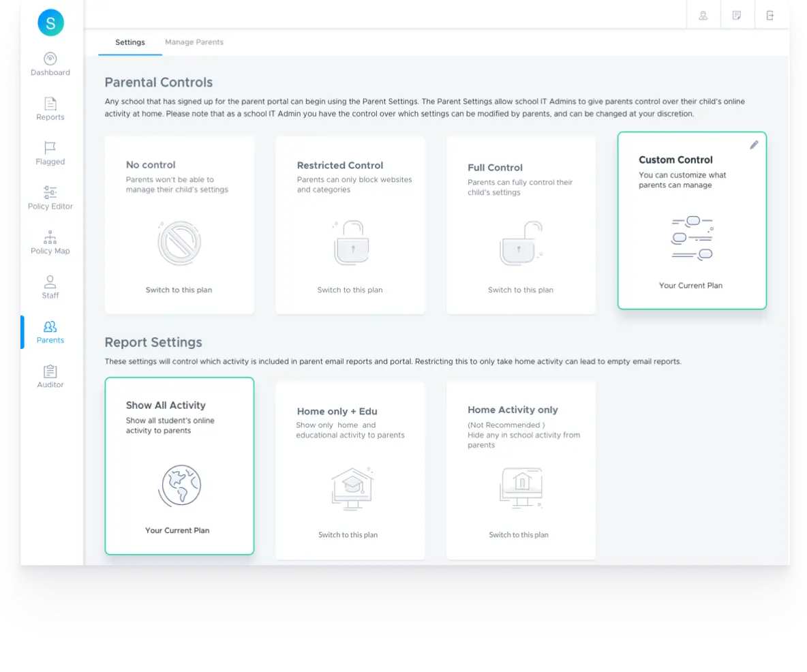Click the notes document icon in the header
807x672 pixels.
click(x=737, y=14)
